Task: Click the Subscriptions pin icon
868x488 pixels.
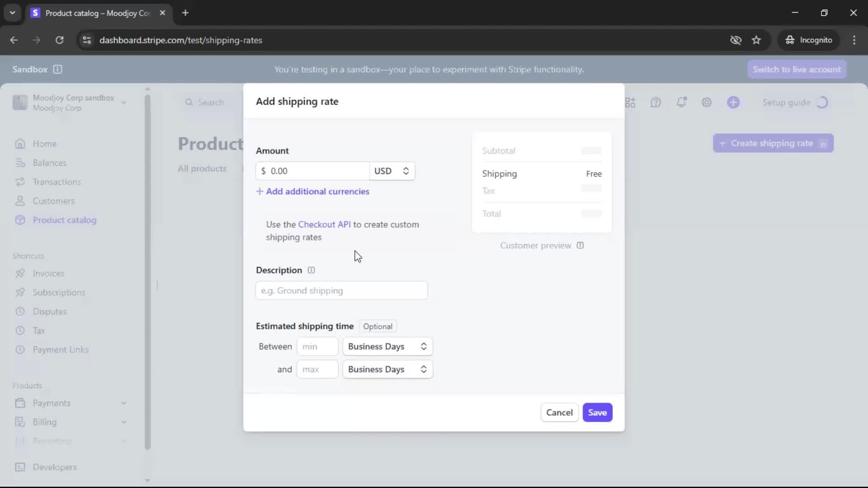Action: (20, 292)
